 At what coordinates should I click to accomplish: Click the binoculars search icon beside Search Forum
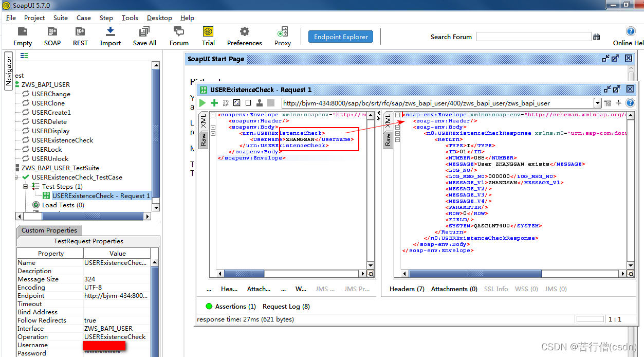pos(597,37)
